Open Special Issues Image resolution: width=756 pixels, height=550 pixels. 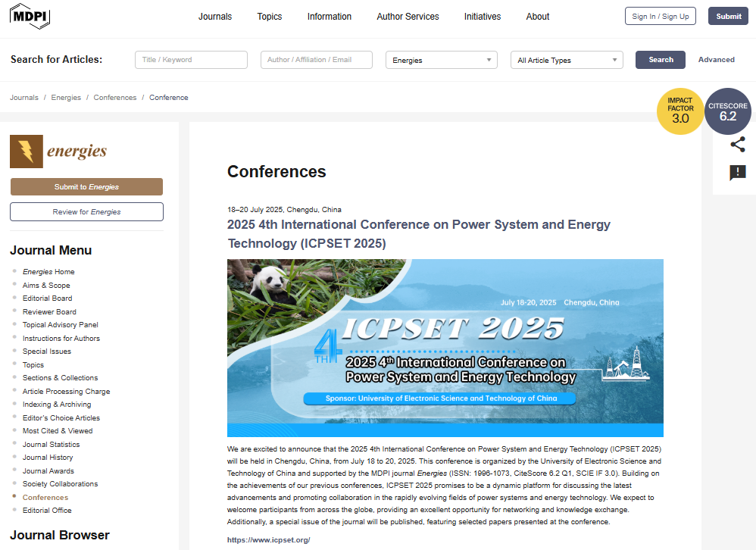tap(47, 352)
